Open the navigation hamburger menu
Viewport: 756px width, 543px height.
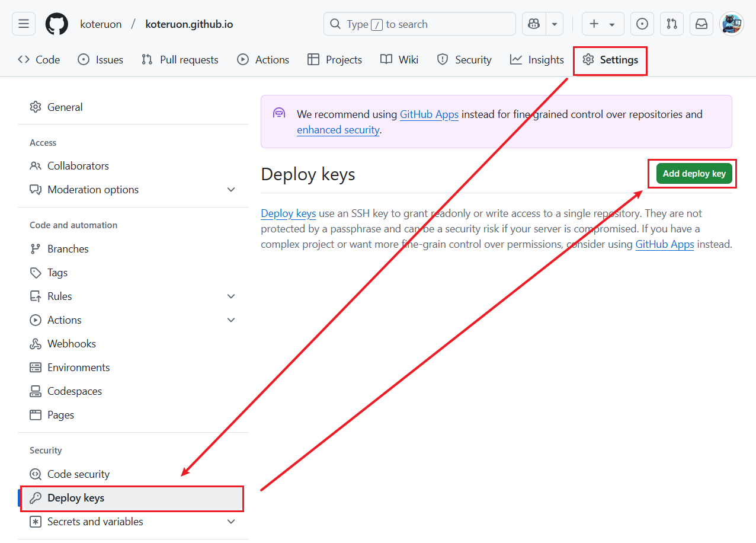(x=23, y=24)
